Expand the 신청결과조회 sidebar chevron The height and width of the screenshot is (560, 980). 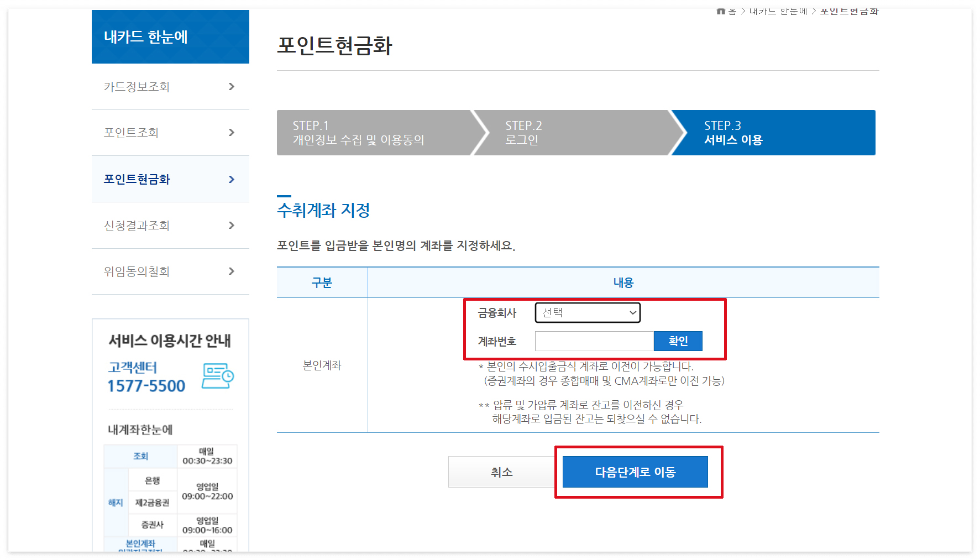coord(232,226)
